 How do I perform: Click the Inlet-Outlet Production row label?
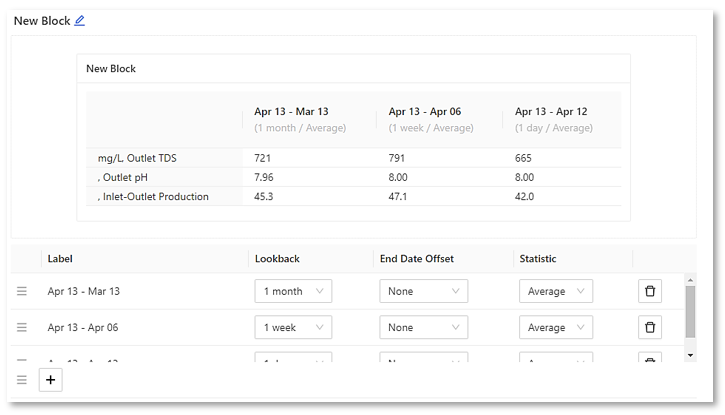point(155,197)
